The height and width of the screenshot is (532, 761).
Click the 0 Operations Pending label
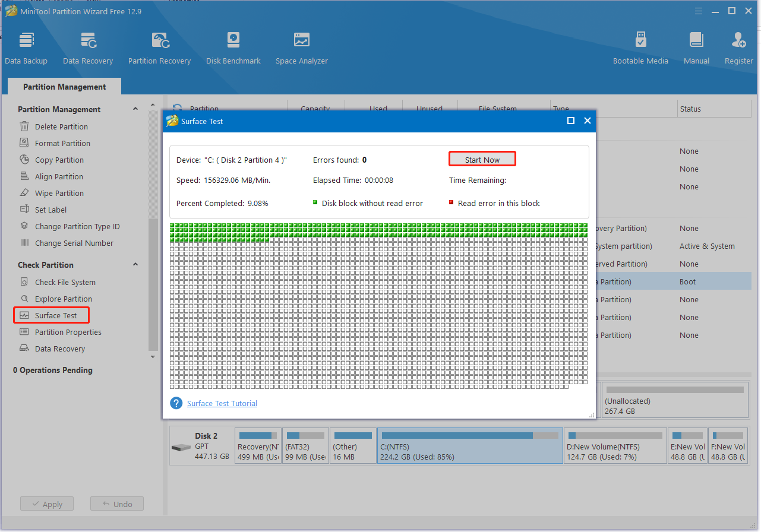53,370
